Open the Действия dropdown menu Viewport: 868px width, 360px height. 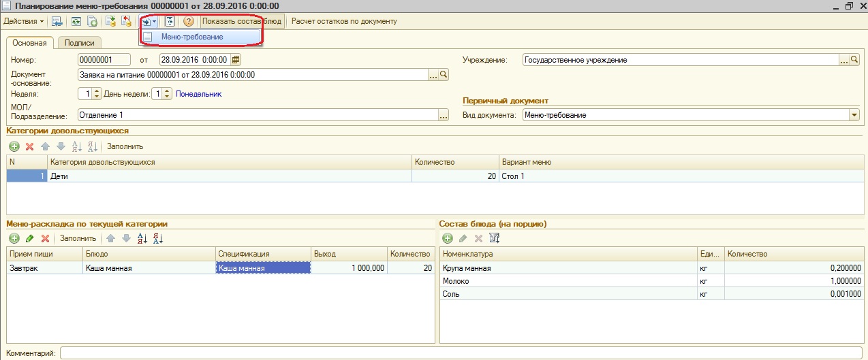click(x=24, y=21)
